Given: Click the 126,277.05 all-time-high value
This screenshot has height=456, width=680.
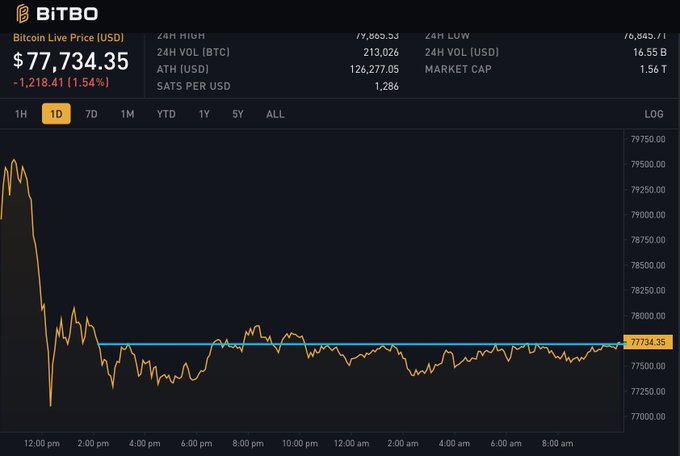Looking at the screenshot, I should coord(374,69).
